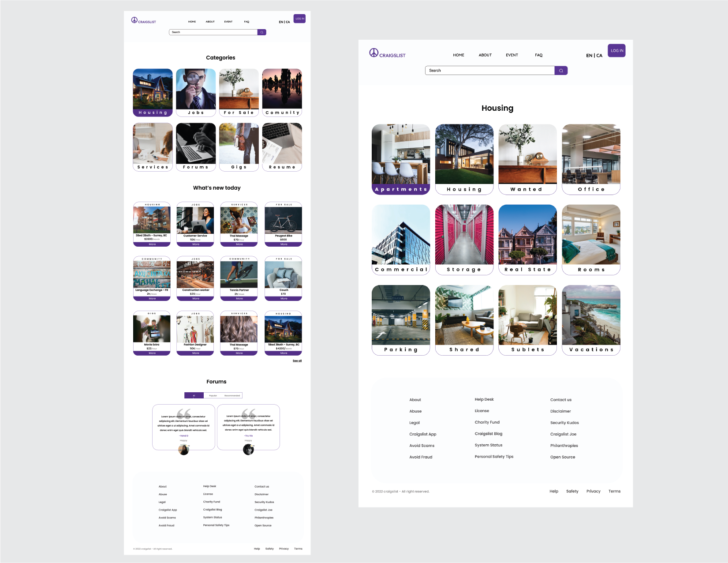Viewport: 728px width, 563px height.
Task: Open Help Desk link in Housing page footer
Action: point(484,399)
